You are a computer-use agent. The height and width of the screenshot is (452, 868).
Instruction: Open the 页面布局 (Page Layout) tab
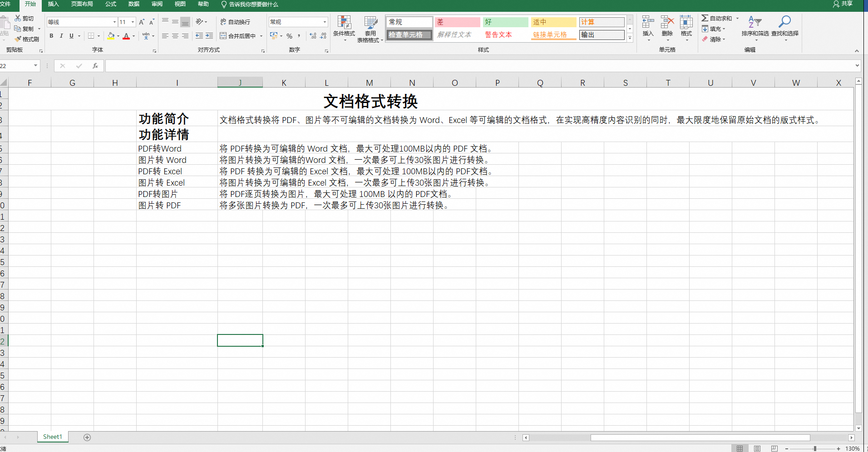pyautogui.click(x=82, y=4)
